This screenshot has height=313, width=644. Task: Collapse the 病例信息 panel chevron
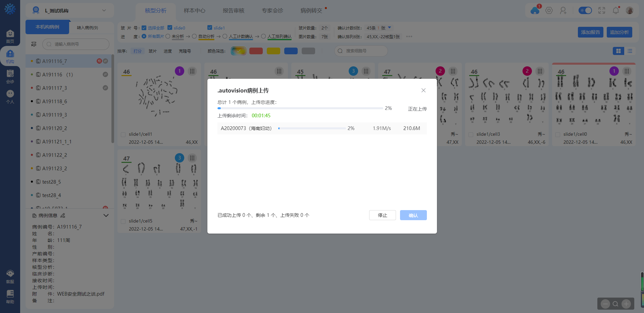click(106, 215)
